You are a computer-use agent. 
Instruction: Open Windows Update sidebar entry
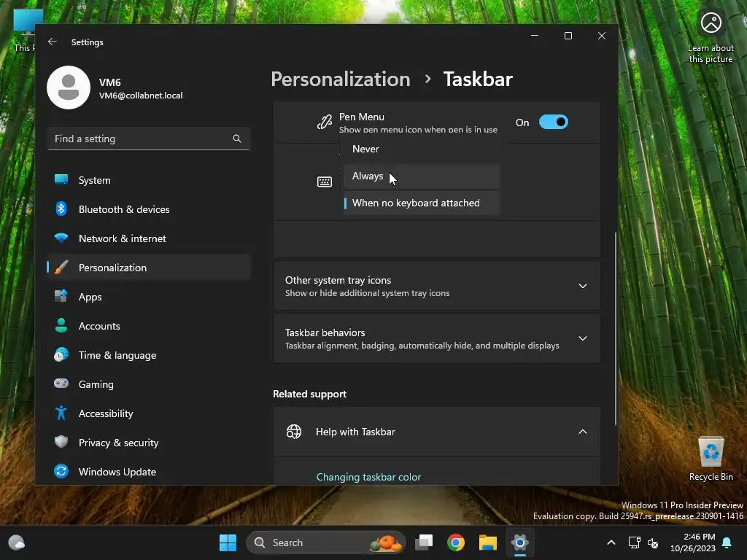(x=148, y=472)
